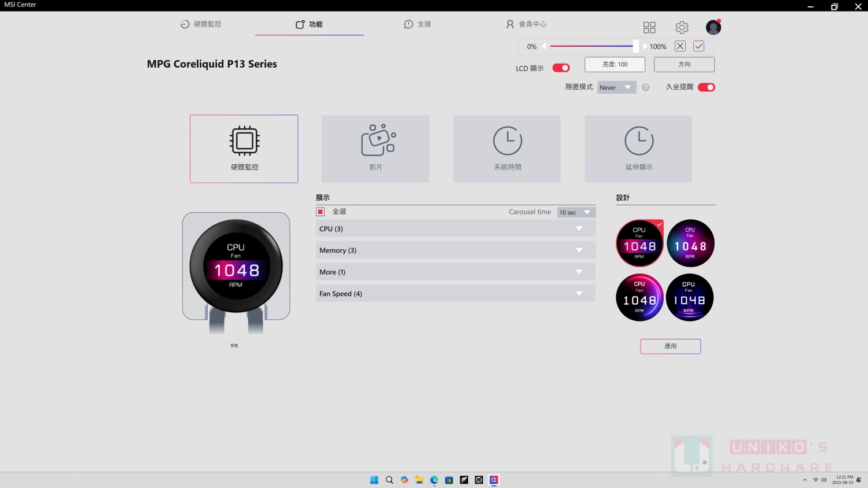Click the brightness slider right arrow
This screenshot has width=868, height=488.
[645, 46]
